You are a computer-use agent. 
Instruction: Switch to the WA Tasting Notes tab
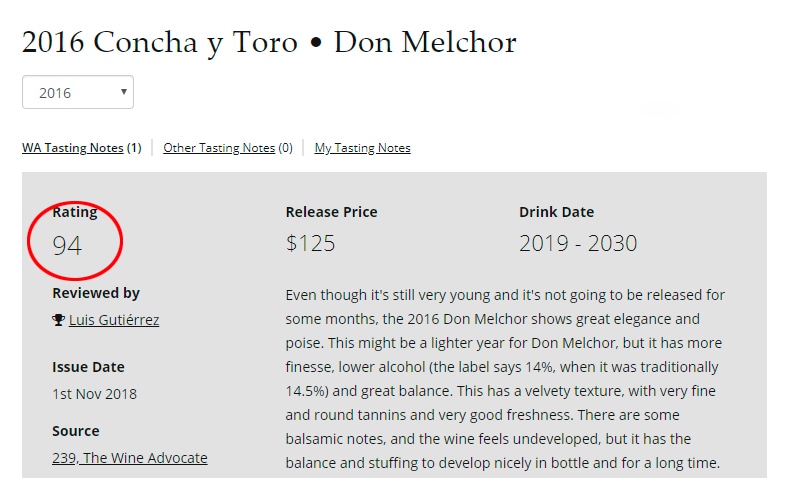tap(73, 148)
